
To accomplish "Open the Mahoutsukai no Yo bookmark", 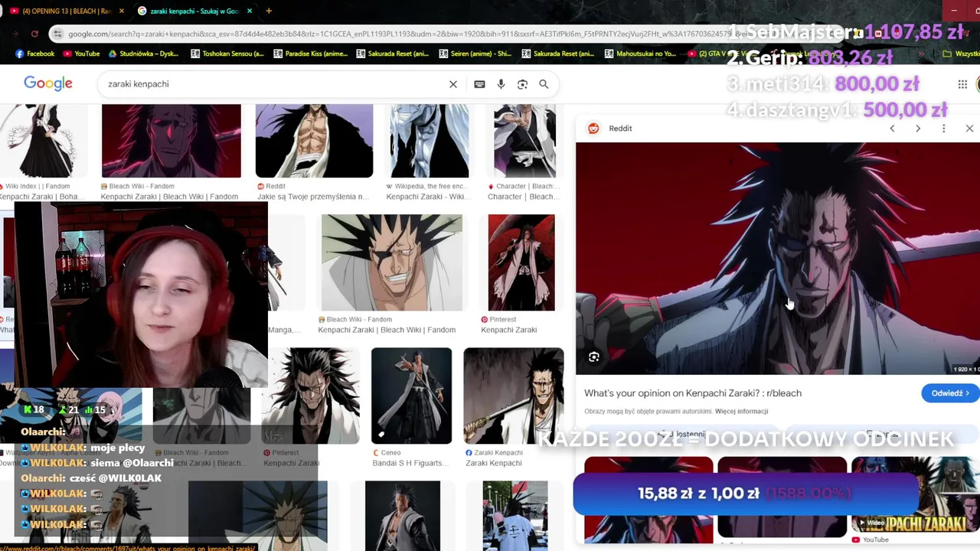I will tap(641, 54).
